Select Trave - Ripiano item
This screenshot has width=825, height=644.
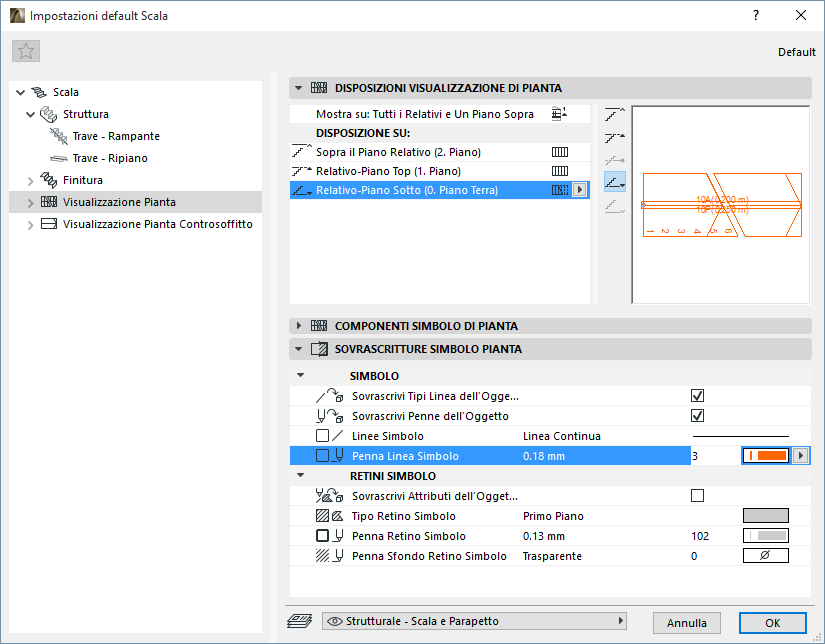pyautogui.click(x=110, y=158)
